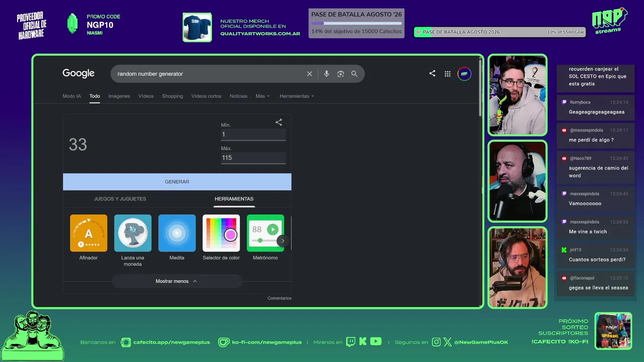
Task: Click the chat username Romyboca
Action: pos(580,102)
